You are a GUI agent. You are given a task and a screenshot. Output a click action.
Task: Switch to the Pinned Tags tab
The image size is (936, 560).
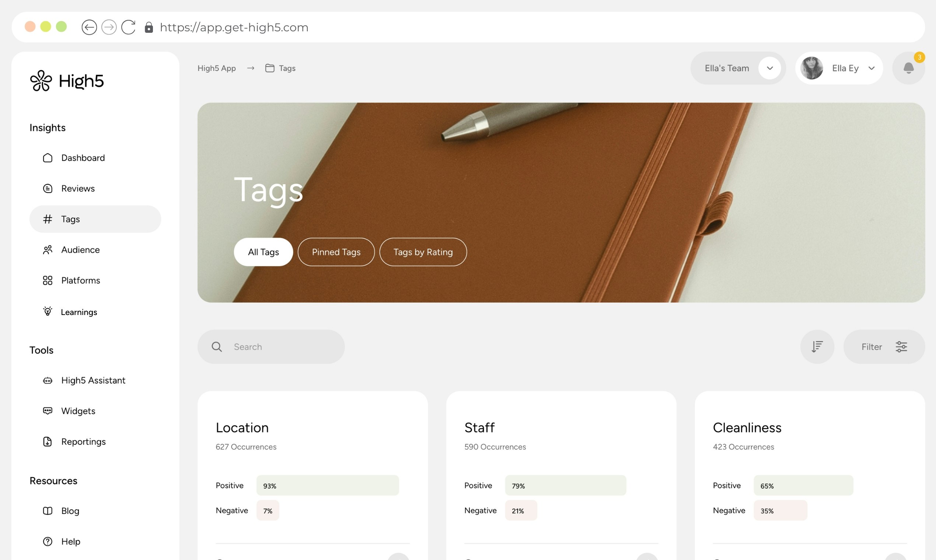(x=336, y=252)
